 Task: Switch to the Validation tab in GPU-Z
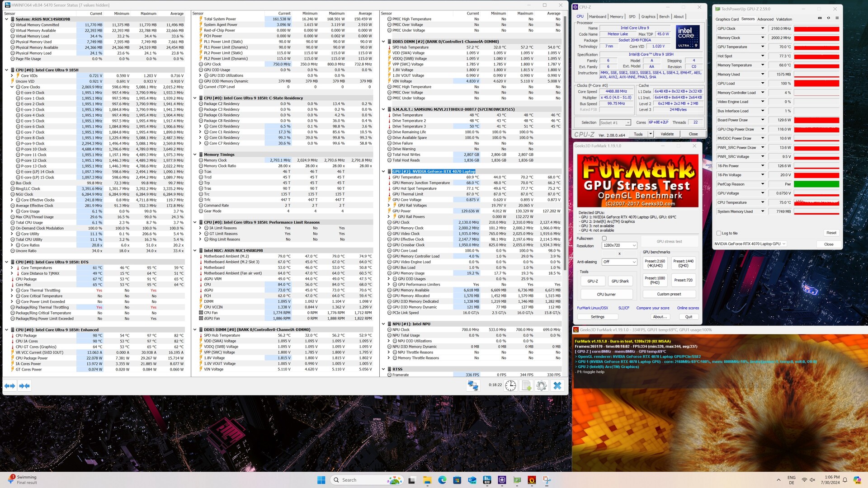pyautogui.click(x=784, y=19)
